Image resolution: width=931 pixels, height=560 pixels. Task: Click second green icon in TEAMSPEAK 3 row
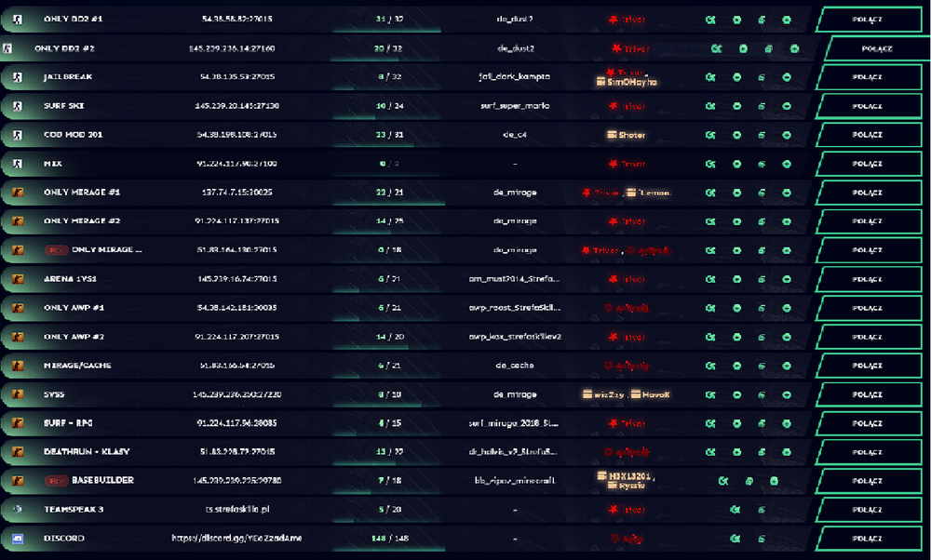click(762, 510)
